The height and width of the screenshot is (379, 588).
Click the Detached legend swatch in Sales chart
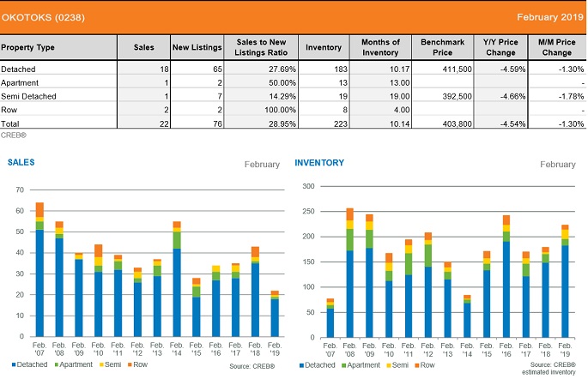pyautogui.click(x=14, y=366)
